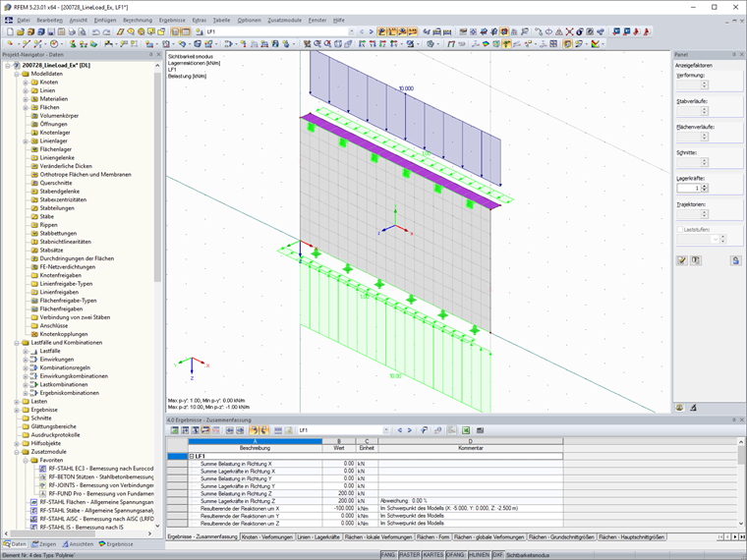This screenshot has height=560, width=747.
Task: Toggle the KARTES status button
Action: (x=433, y=555)
